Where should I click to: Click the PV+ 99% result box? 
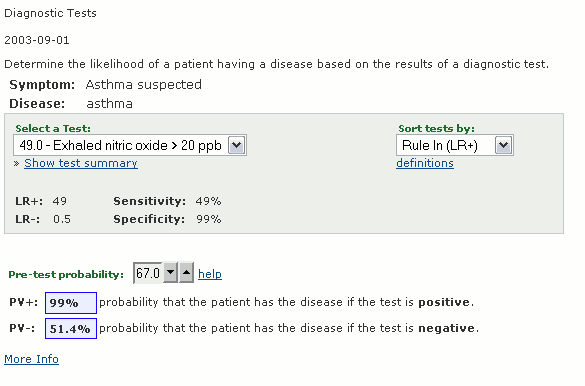click(71, 302)
